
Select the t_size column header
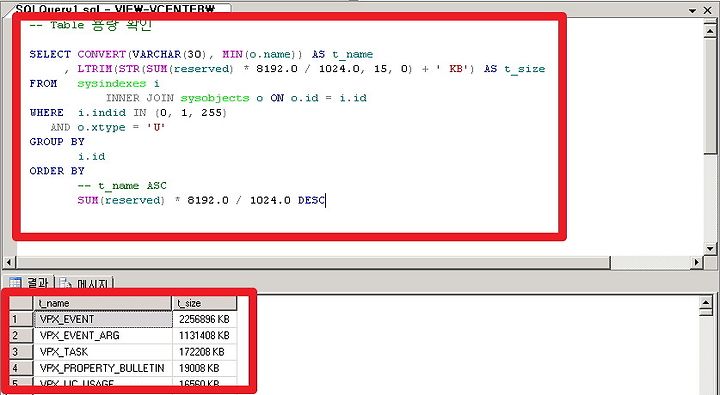(x=205, y=303)
